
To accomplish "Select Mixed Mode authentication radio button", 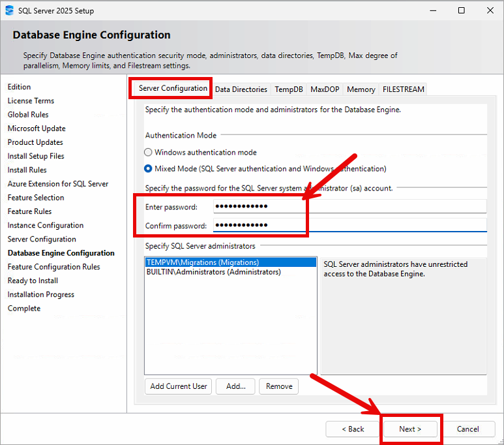I will (149, 168).
